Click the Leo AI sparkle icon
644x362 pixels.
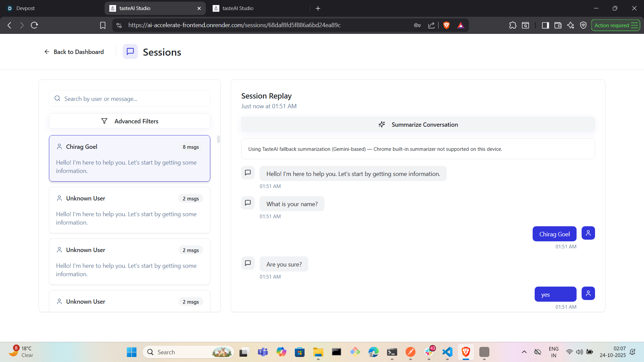(571, 25)
